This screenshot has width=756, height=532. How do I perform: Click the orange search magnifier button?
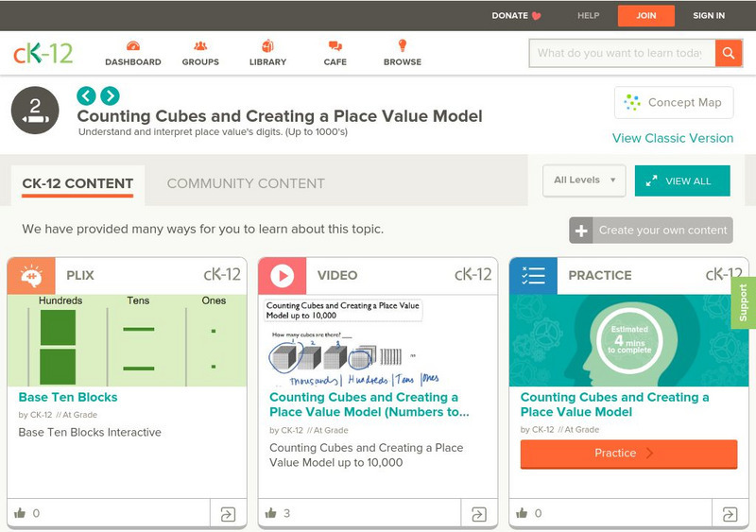point(729,53)
